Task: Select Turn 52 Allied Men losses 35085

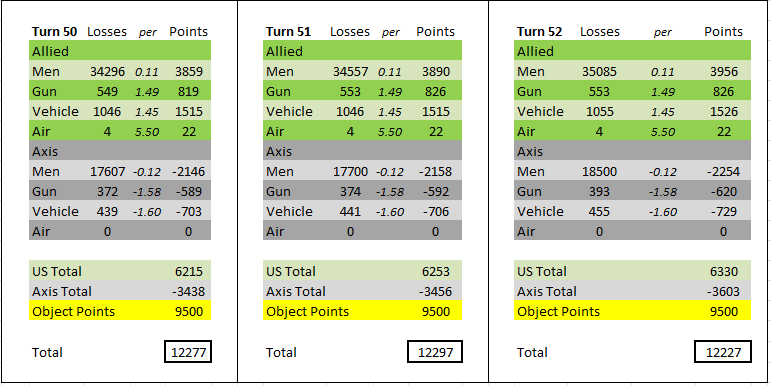Action: 599,72
